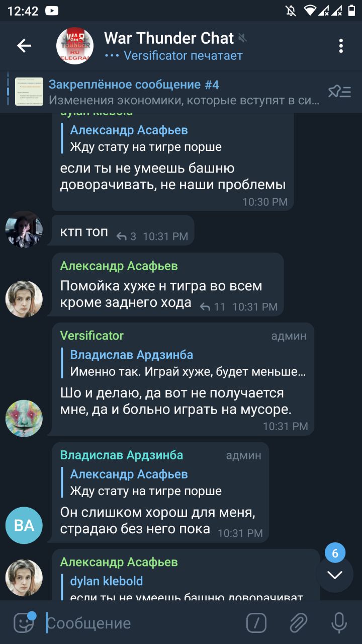The image size is (362, 644).
Task: Open the pinned messages list icon
Action: point(339,92)
